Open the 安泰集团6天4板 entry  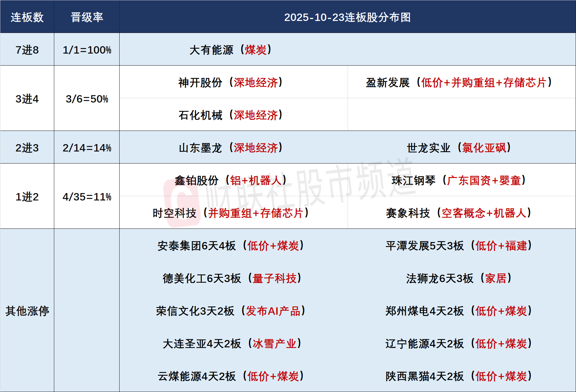point(231,246)
